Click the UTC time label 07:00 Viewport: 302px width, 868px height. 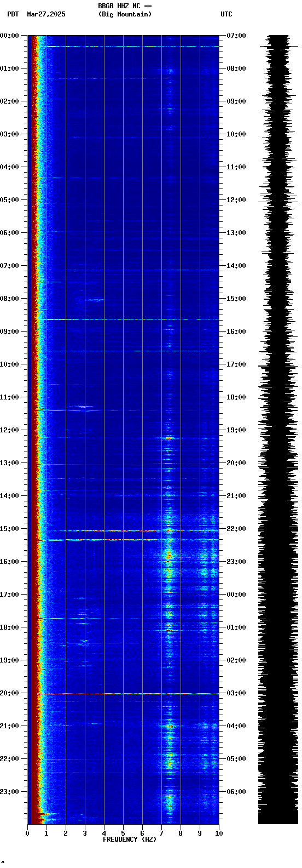point(236,36)
